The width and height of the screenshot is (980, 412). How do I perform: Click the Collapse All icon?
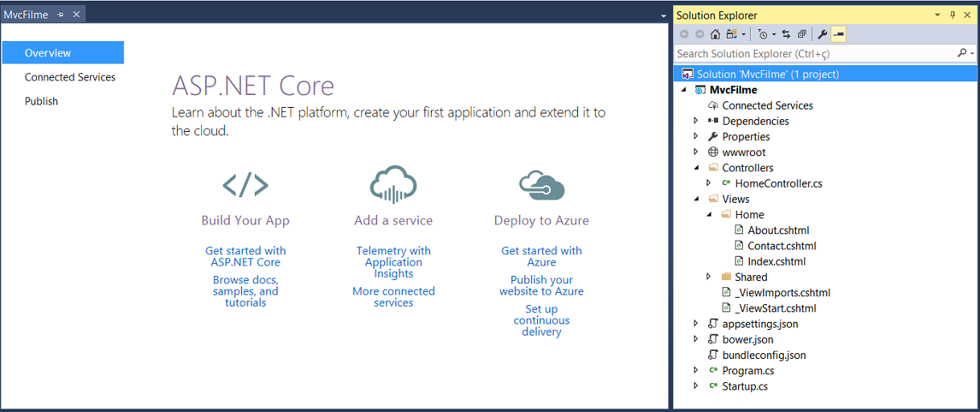pyautogui.click(x=802, y=35)
